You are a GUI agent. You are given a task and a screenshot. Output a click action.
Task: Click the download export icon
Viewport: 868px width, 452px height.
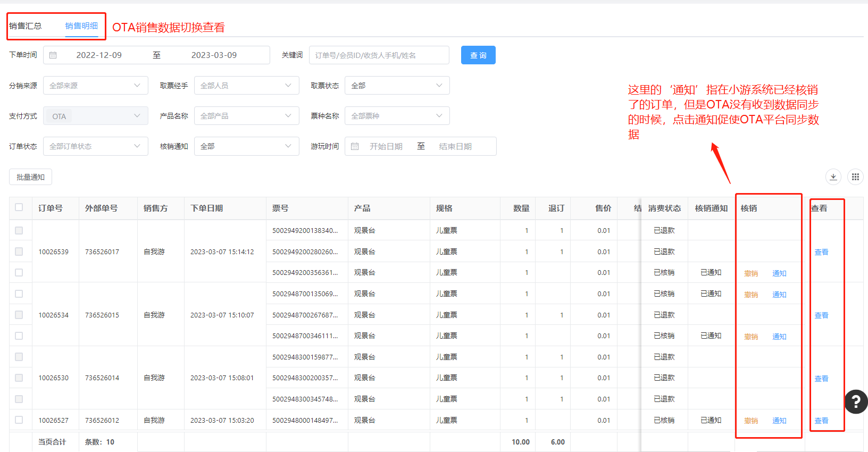833,177
